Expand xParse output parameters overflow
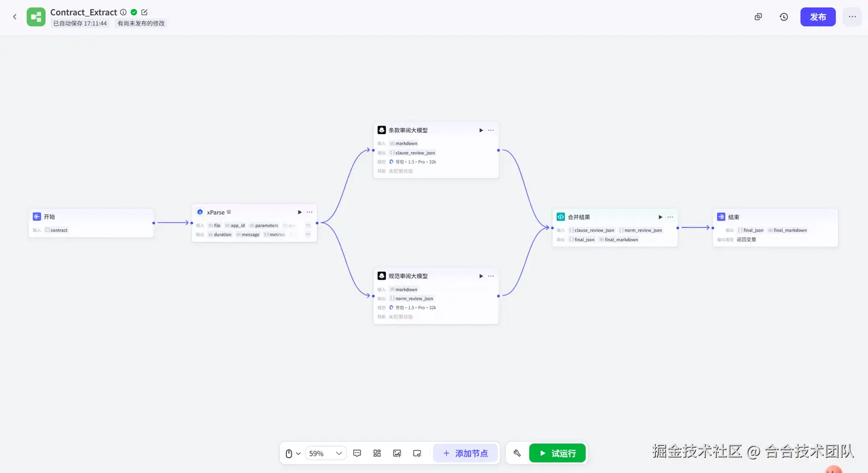Image resolution: width=868 pixels, height=473 pixels. click(308, 235)
